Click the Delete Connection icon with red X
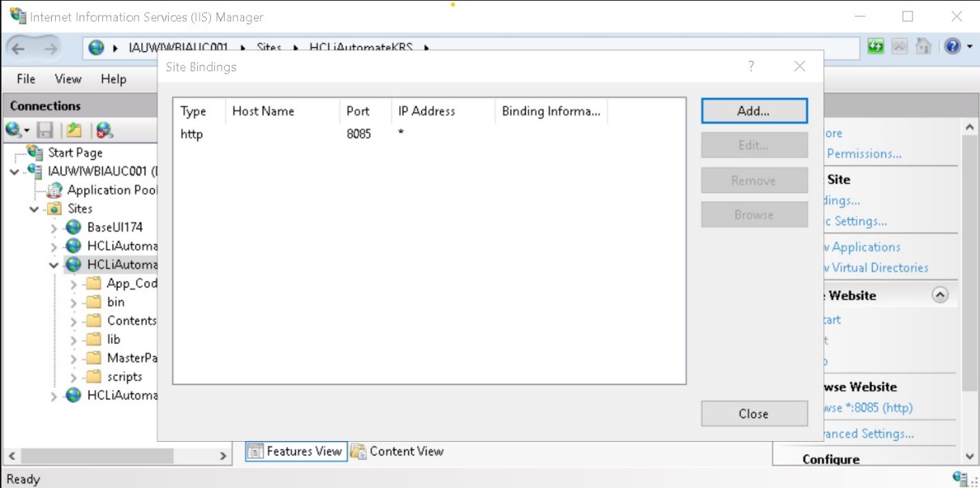 point(104,130)
